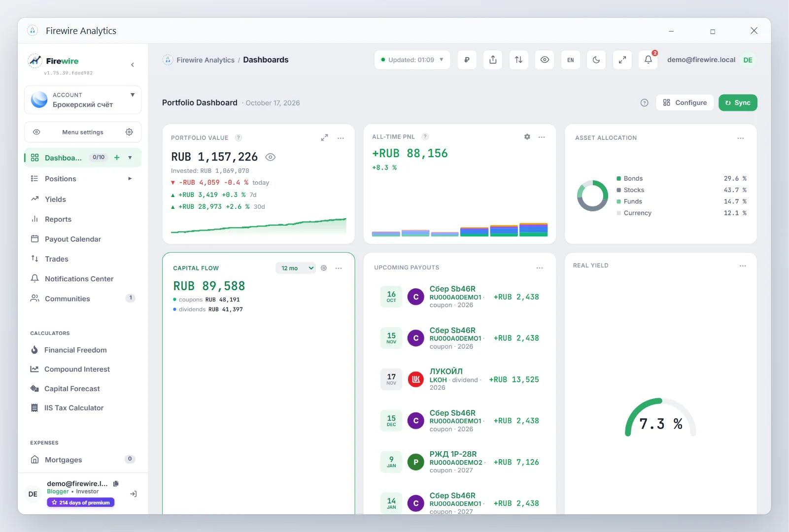Open All-Time PNL card more options menu
789x532 pixels.
click(x=542, y=137)
